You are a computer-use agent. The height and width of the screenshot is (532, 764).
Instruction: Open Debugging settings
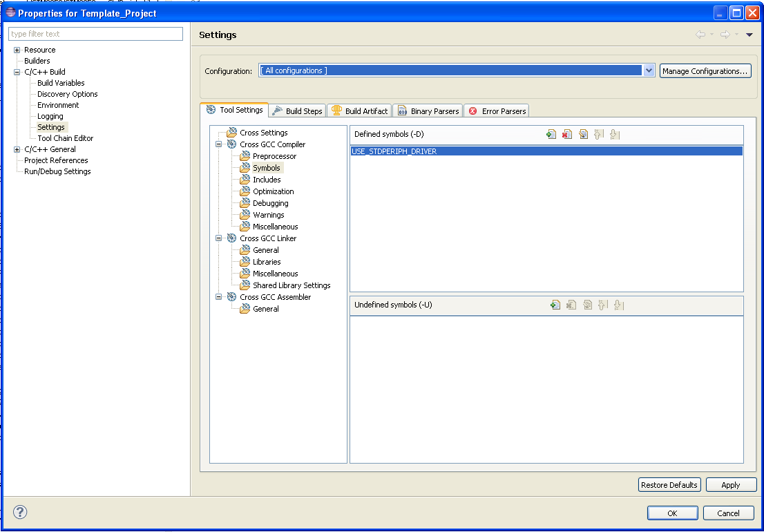(270, 203)
